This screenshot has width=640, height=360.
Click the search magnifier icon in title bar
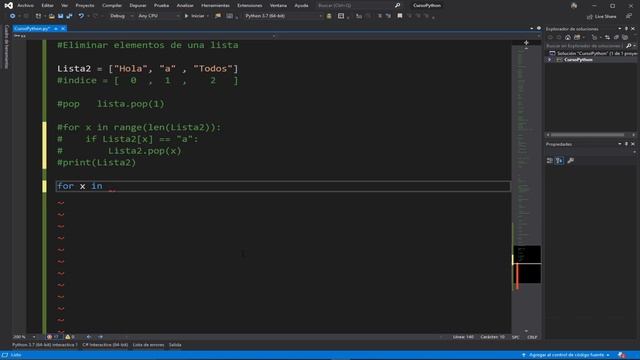[x=397, y=6]
